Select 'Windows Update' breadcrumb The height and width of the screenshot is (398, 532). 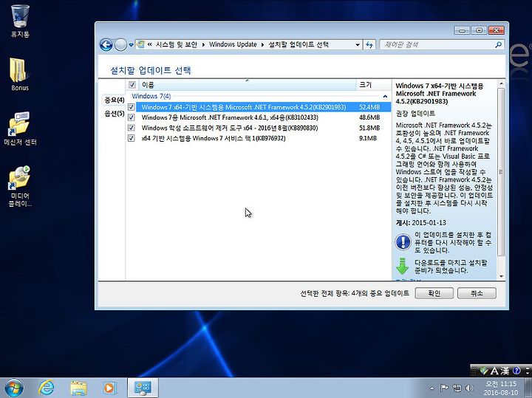pos(233,44)
